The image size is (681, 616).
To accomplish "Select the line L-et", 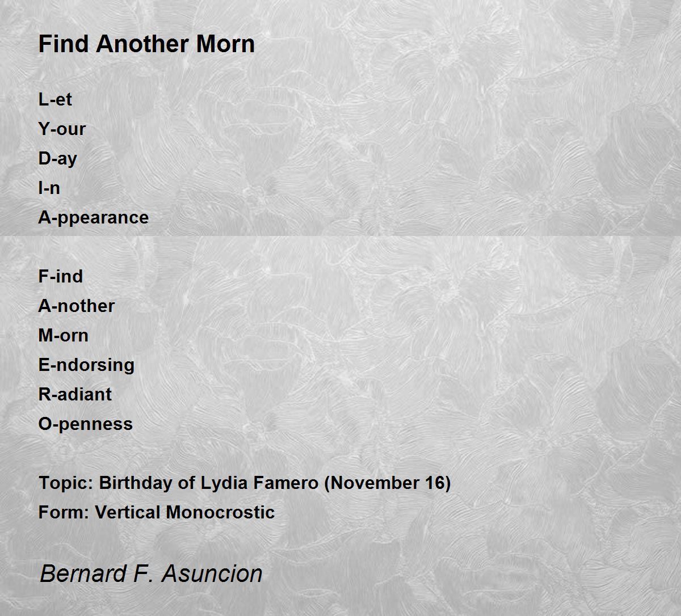I will click(x=55, y=99).
